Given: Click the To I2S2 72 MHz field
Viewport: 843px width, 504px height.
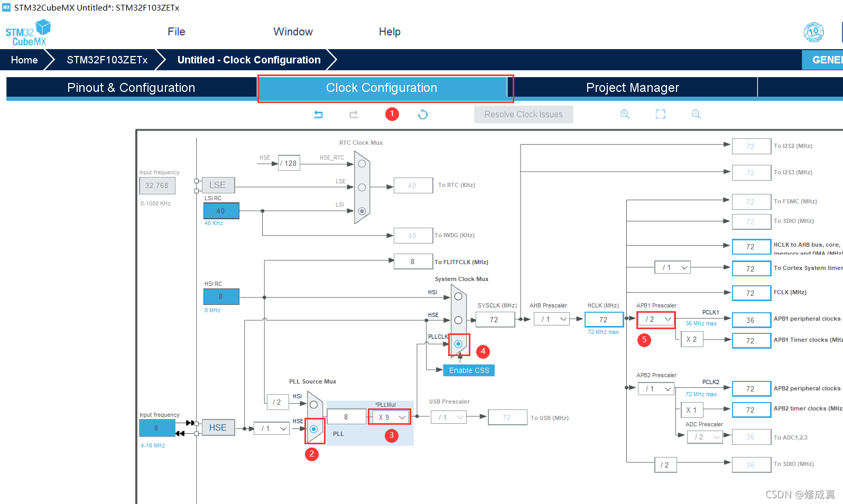Looking at the screenshot, I should 751,146.
